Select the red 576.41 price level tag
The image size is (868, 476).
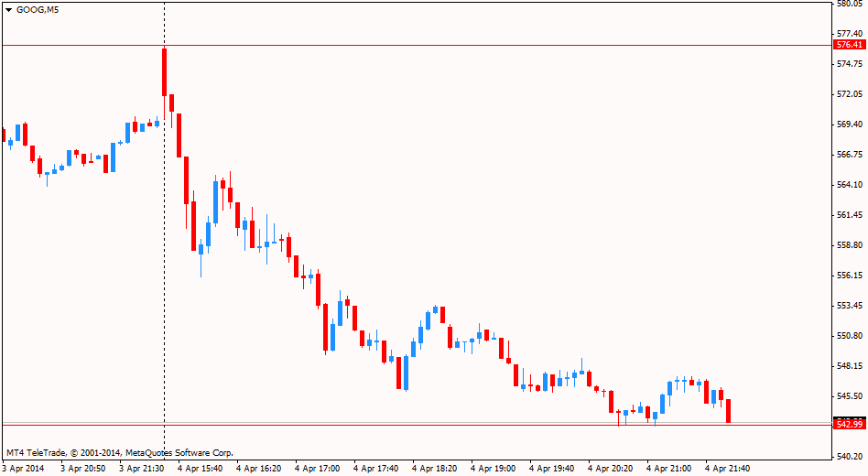coord(849,45)
